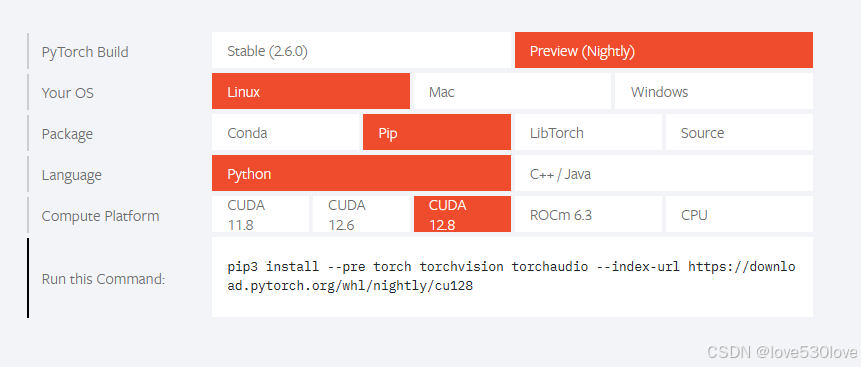Click the Run this Command label

103,279
